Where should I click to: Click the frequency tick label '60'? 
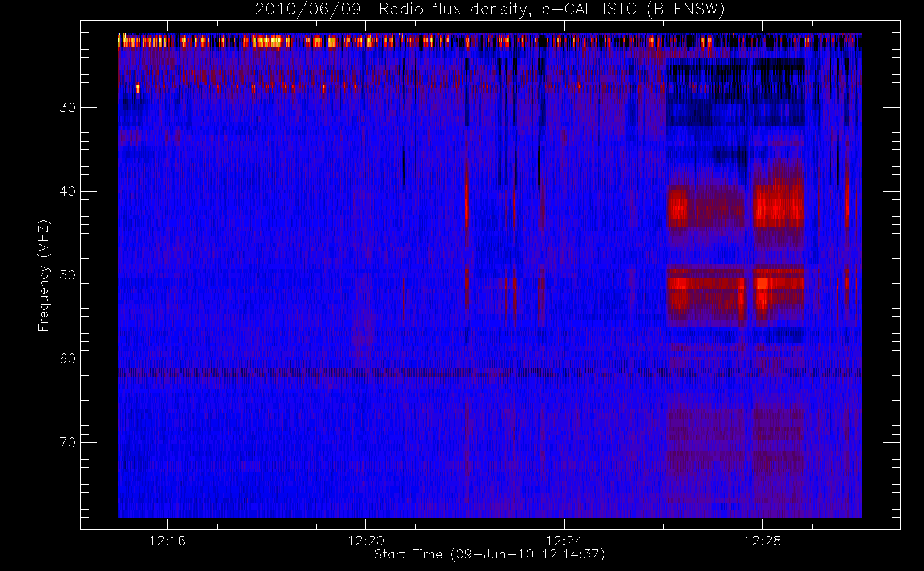[67, 359]
